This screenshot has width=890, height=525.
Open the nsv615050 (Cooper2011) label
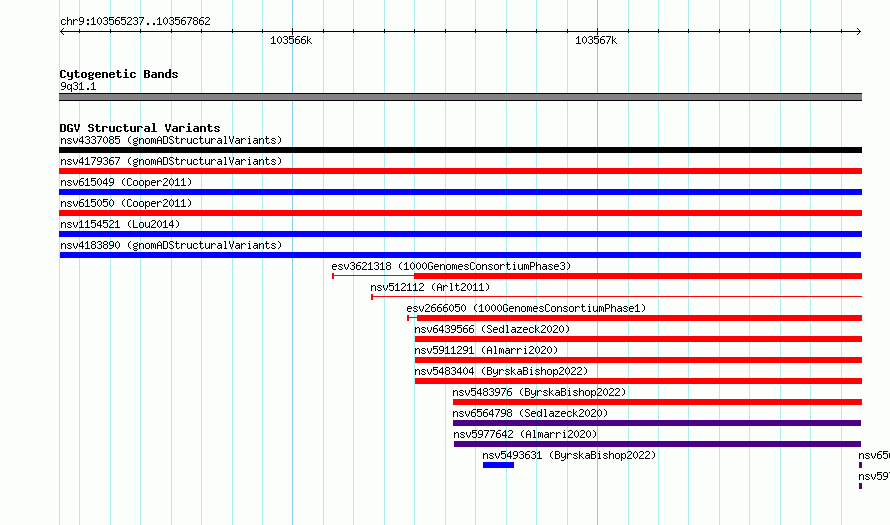coord(126,203)
